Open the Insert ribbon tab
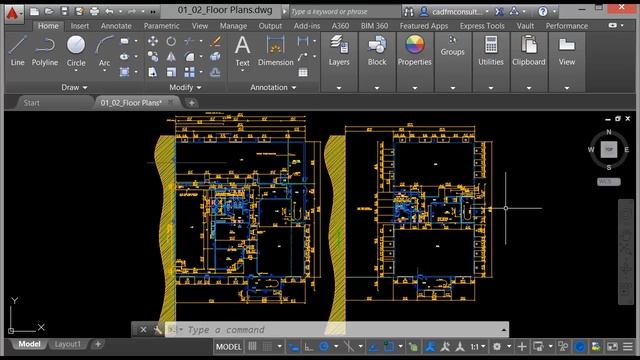This screenshot has height=360, width=640. click(x=80, y=26)
